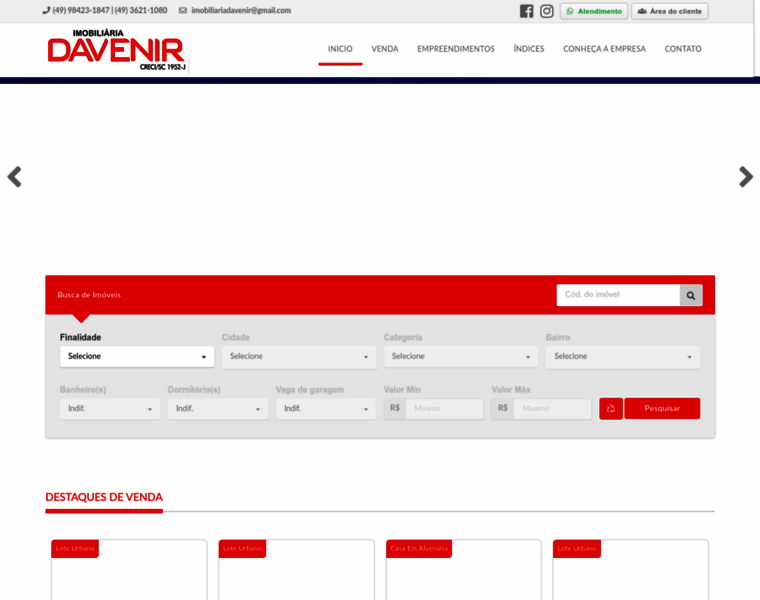The height and width of the screenshot is (600, 760).
Task: Open the CONTATO menu item
Action: [x=682, y=49]
